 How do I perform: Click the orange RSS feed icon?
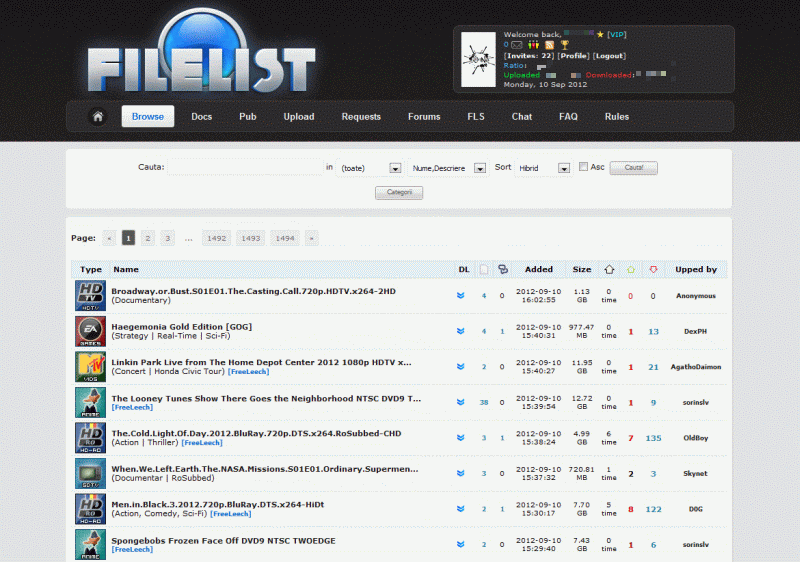click(x=549, y=45)
